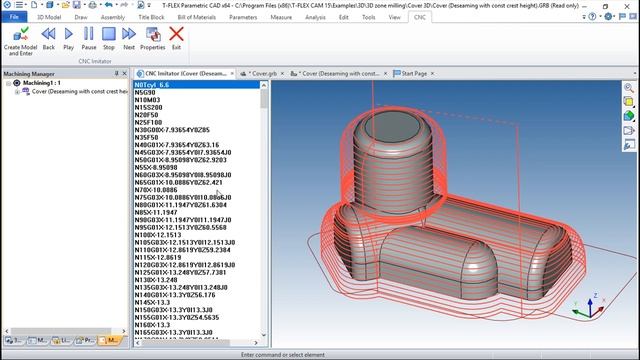
Task: Click the T-FLEX application logo icon
Action: [x=7, y=5]
